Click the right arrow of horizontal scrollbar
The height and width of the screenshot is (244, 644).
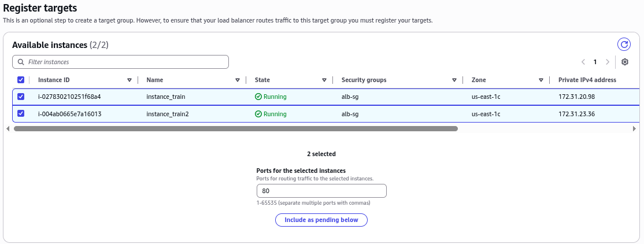point(635,128)
